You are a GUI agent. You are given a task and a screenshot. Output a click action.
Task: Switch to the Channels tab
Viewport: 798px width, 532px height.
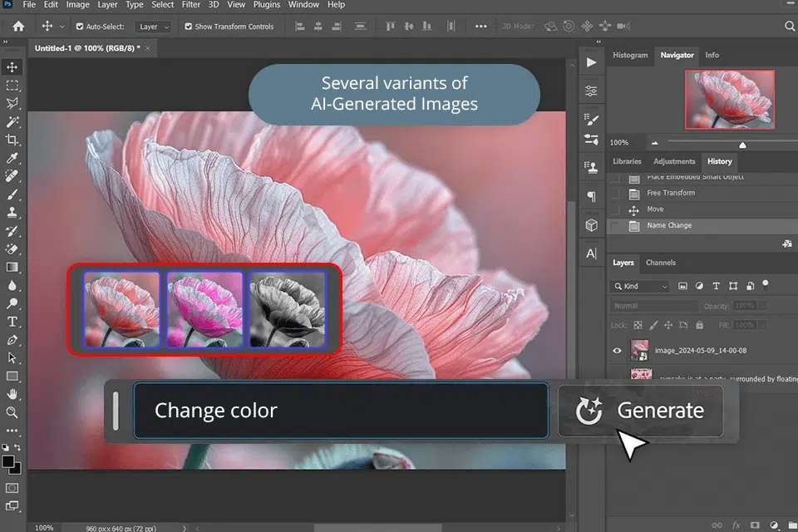click(659, 263)
